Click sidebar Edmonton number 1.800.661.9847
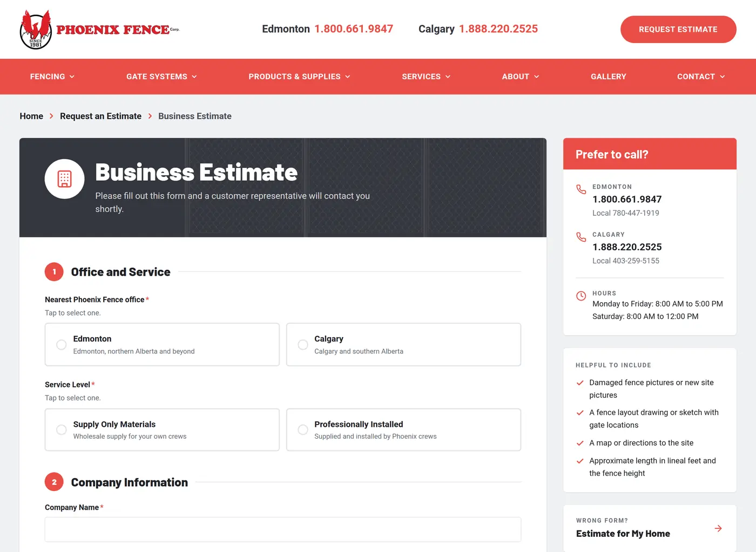756x552 pixels. point(627,199)
